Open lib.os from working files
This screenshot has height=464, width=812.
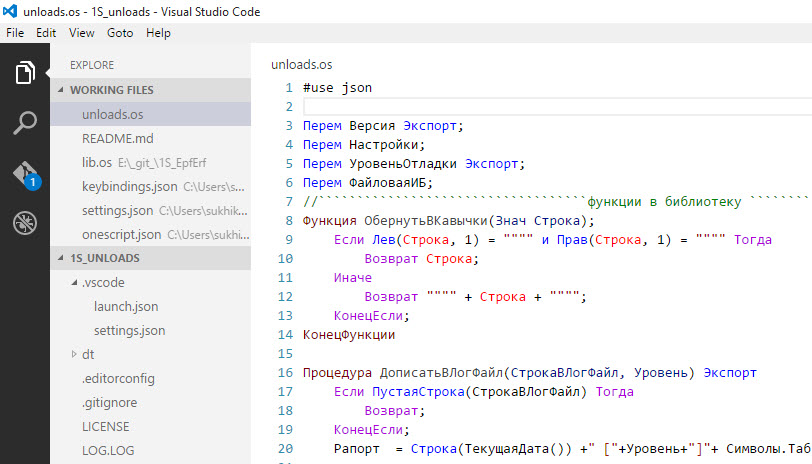point(151,163)
